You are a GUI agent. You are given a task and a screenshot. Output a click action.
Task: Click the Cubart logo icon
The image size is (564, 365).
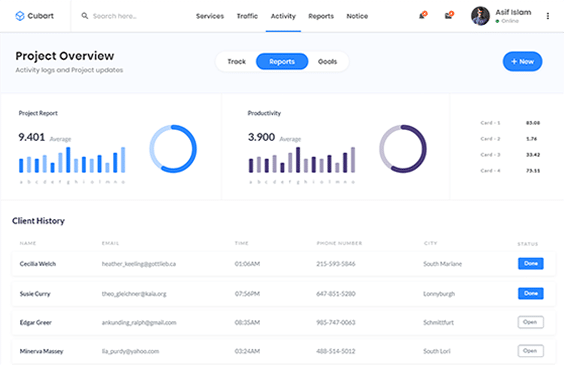click(x=20, y=16)
